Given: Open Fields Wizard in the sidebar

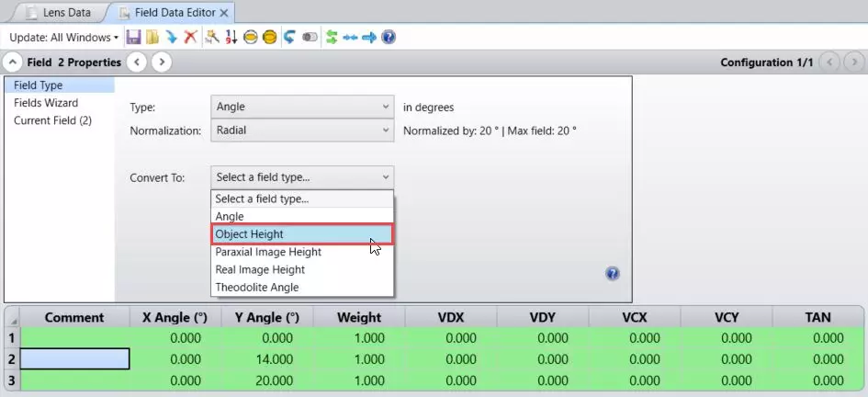Looking at the screenshot, I should [x=46, y=103].
